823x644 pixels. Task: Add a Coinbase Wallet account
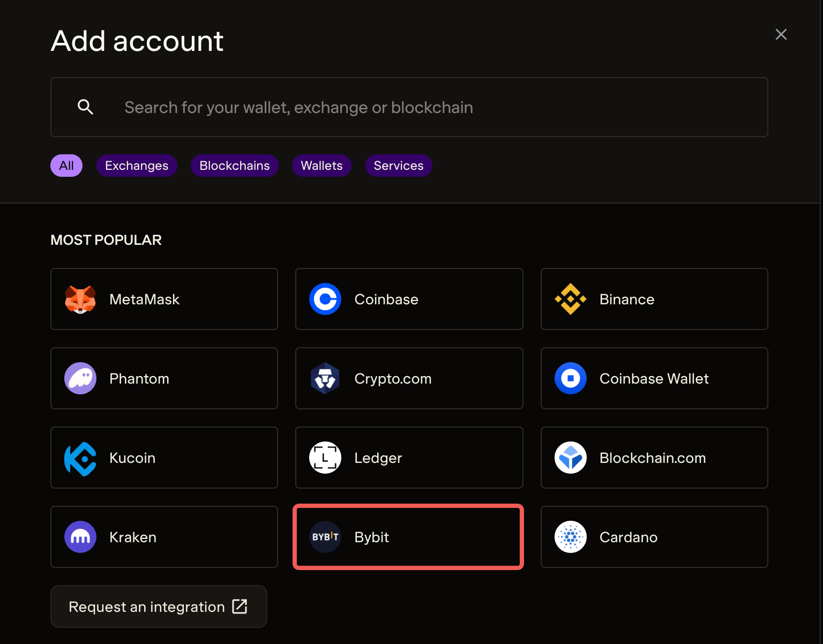(x=654, y=378)
